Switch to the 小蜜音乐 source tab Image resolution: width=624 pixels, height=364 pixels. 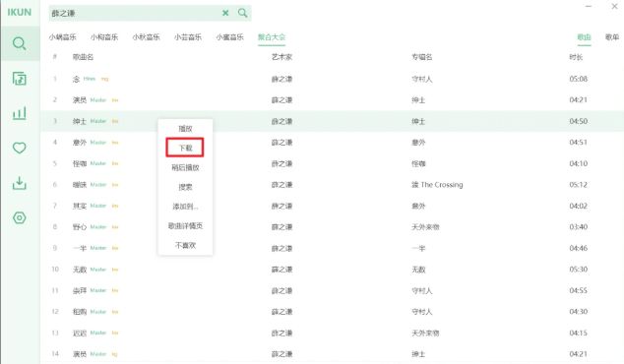click(x=229, y=37)
